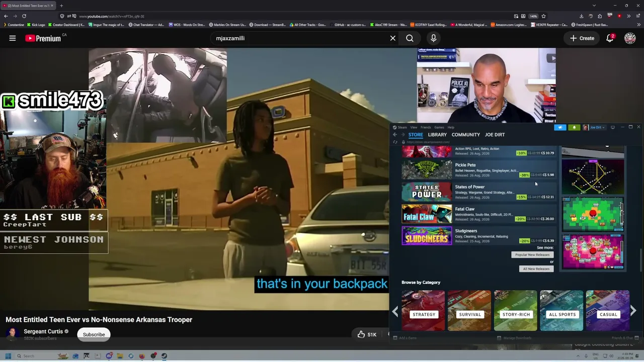Open the States of Power game listing
The height and width of the screenshot is (362, 644).
478,192
